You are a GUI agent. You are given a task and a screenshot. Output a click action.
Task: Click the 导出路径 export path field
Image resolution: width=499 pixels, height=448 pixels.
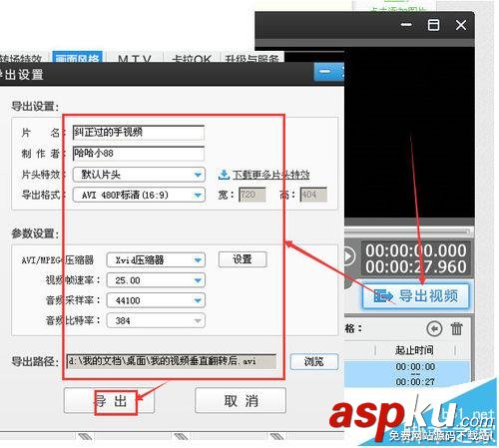(x=172, y=361)
